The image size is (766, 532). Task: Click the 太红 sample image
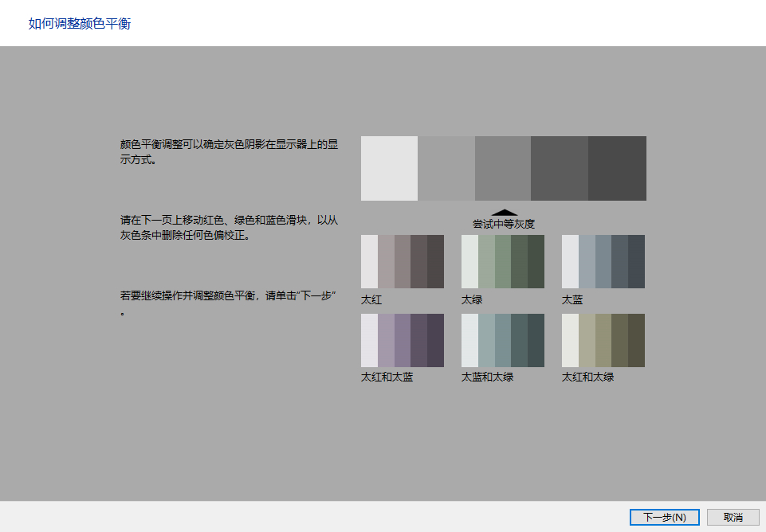click(403, 261)
